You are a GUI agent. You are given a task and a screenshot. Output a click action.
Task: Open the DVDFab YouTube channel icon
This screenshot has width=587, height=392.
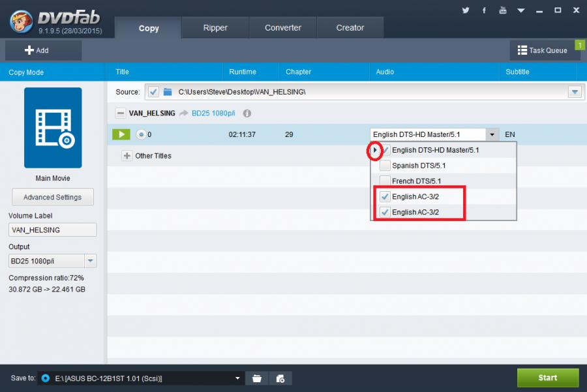click(x=503, y=10)
